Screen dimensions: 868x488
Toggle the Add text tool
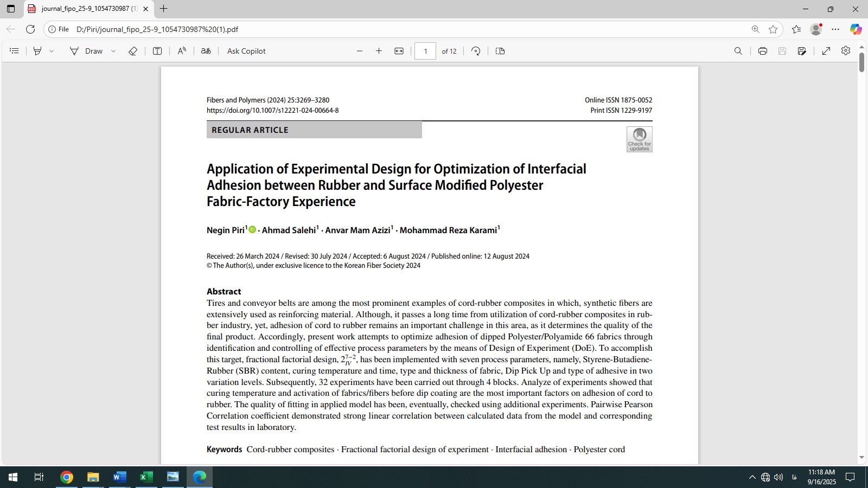point(157,51)
